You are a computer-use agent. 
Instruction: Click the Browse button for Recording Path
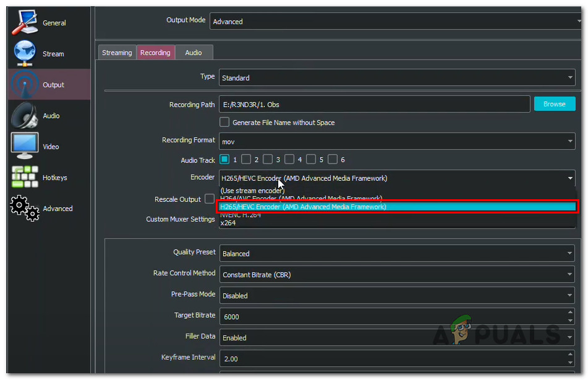555,103
